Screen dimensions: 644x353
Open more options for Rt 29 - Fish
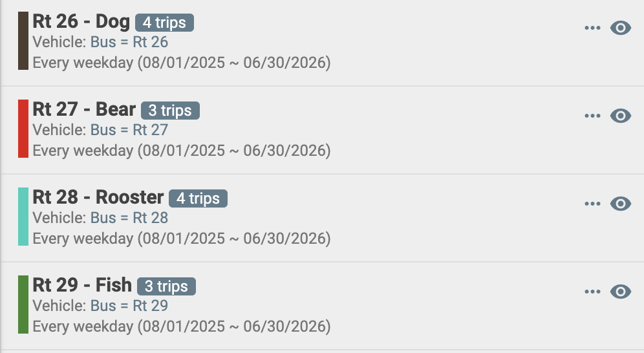click(592, 292)
